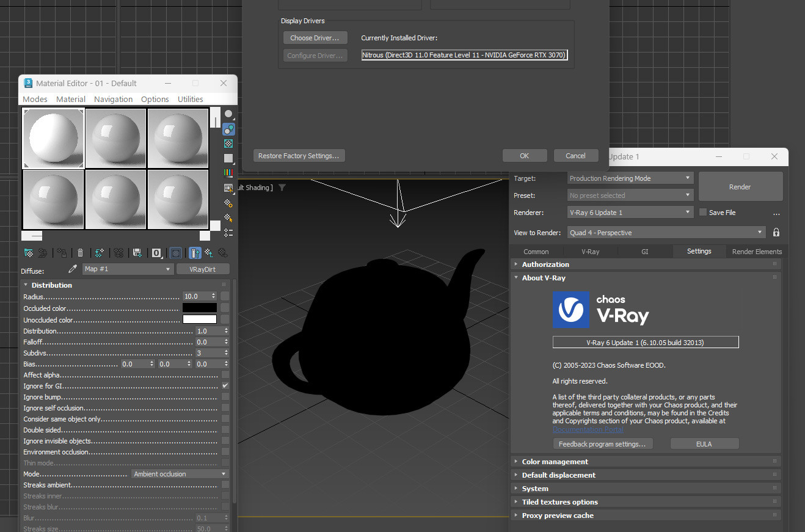Click the viewport filter funnel icon
The width and height of the screenshot is (805, 532).
tap(282, 188)
